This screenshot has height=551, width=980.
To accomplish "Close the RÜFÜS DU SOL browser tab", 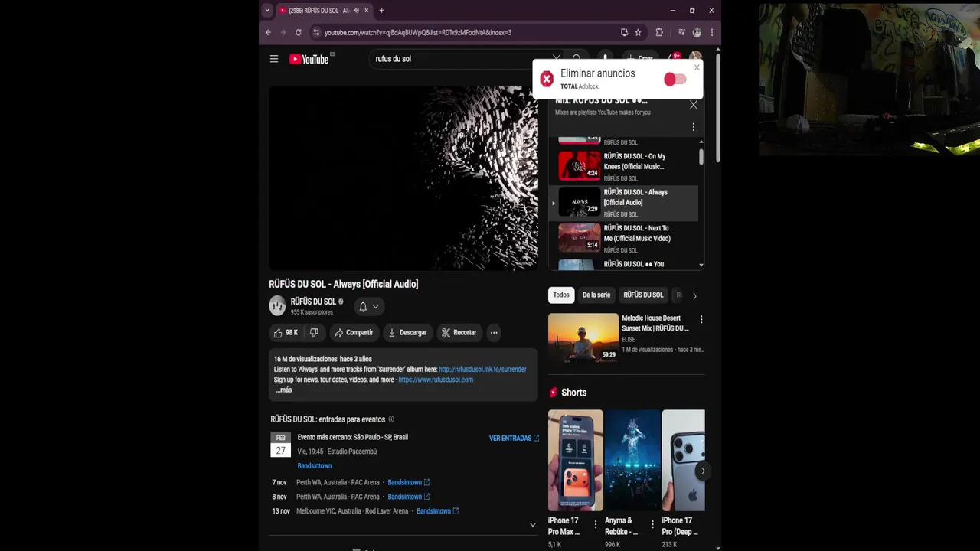I will point(367,11).
